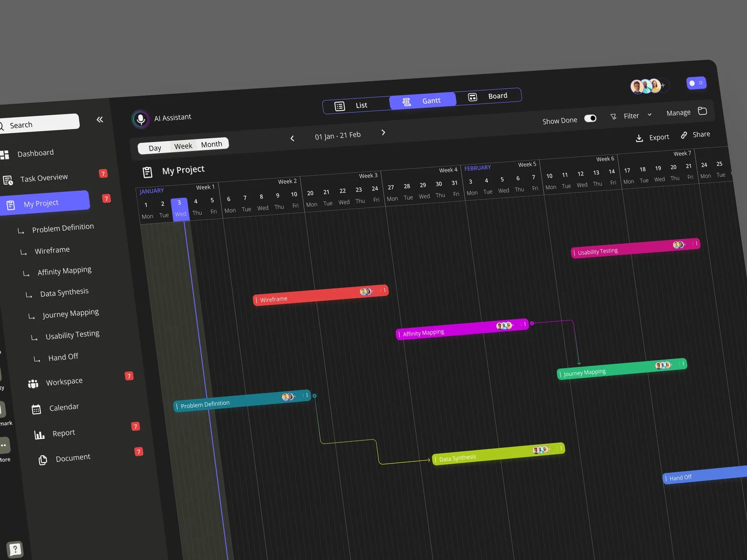
Task: Click highlighted day 3 Wed in timeline
Action: [x=180, y=209]
